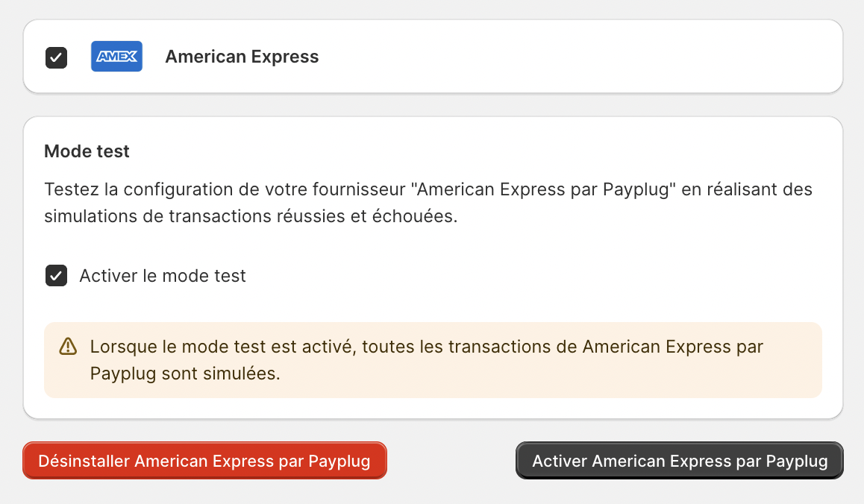Disable the 'Activer le mode test' checkbox
Image resolution: width=864 pixels, height=504 pixels.
click(x=57, y=276)
